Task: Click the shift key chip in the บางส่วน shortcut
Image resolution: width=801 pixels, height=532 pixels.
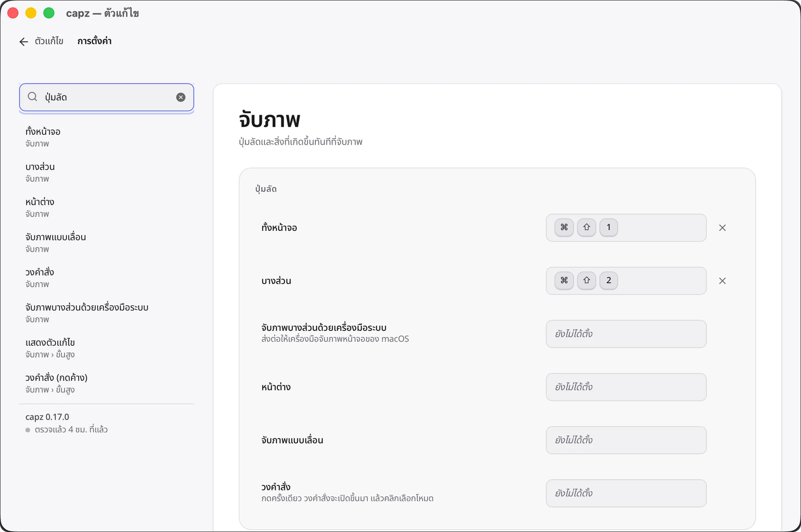Action: (x=587, y=280)
